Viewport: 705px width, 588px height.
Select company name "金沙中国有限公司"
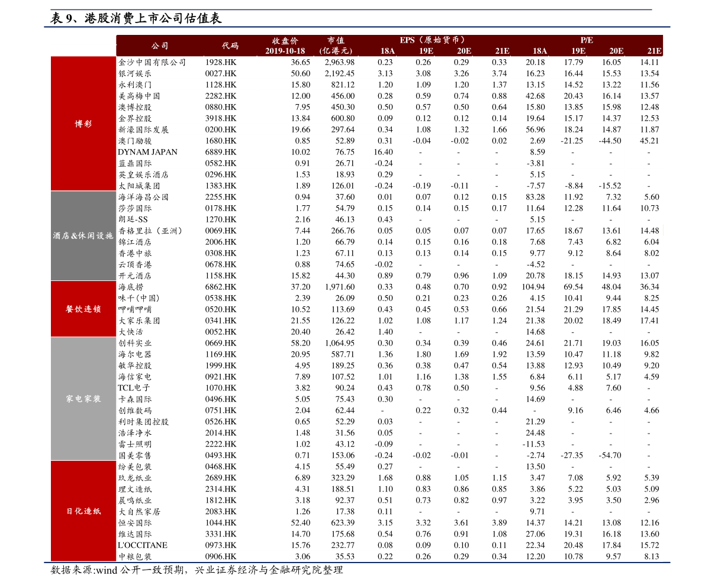[152, 63]
